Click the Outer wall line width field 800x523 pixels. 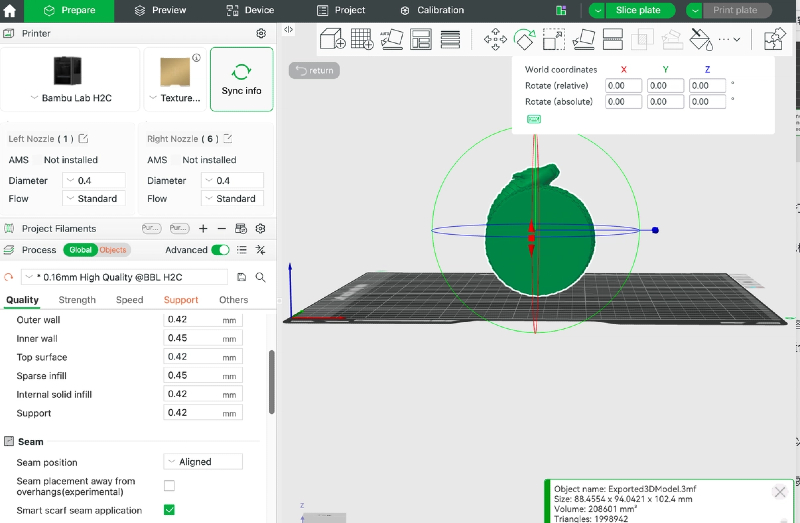point(203,320)
